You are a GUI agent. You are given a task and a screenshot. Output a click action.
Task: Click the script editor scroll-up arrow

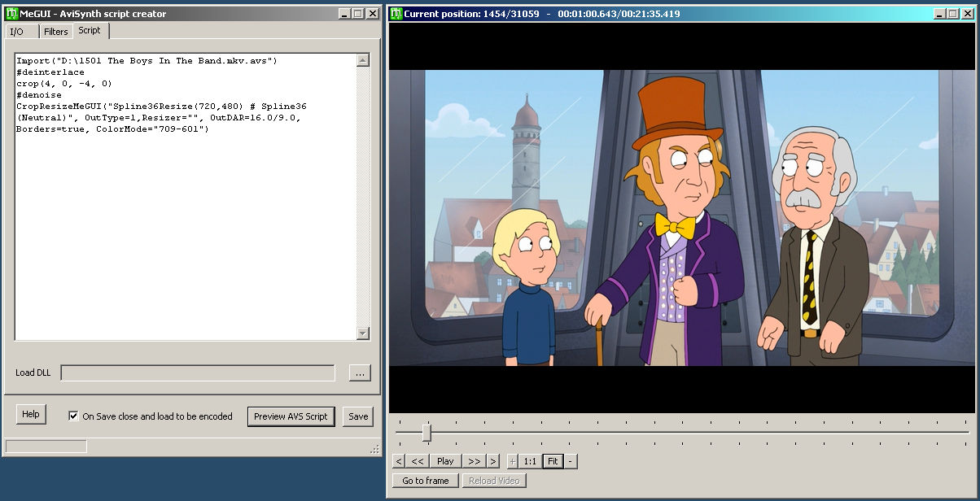(363, 59)
